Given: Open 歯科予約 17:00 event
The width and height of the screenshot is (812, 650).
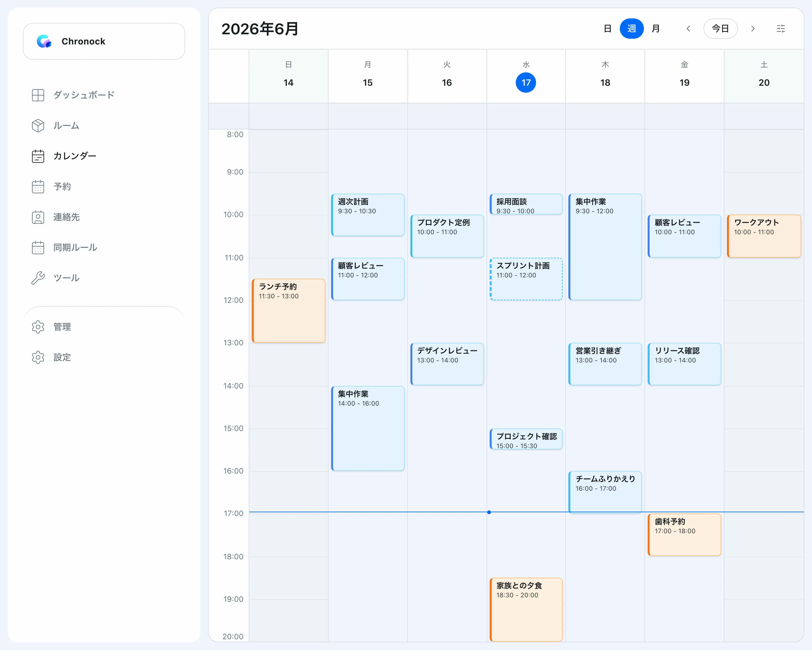Looking at the screenshot, I should (684, 535).
